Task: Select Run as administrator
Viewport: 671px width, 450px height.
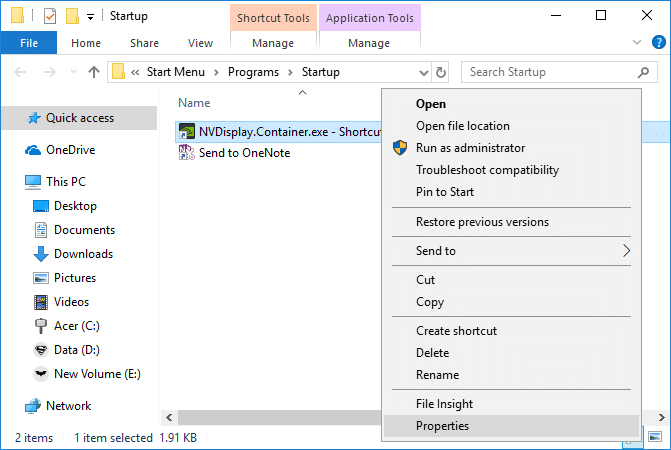Action: point(470,148)
